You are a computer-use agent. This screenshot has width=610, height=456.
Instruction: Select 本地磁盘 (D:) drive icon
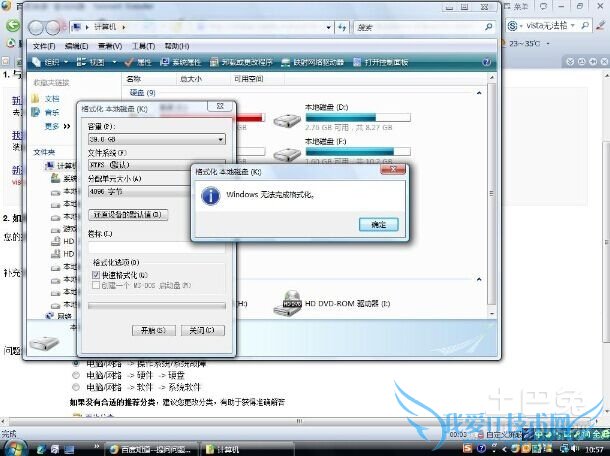[287, 120]
